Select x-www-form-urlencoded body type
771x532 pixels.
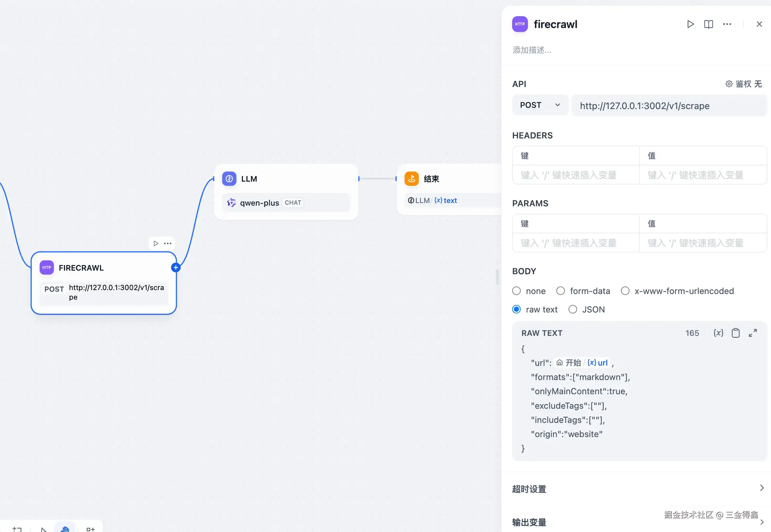point(625,291)
